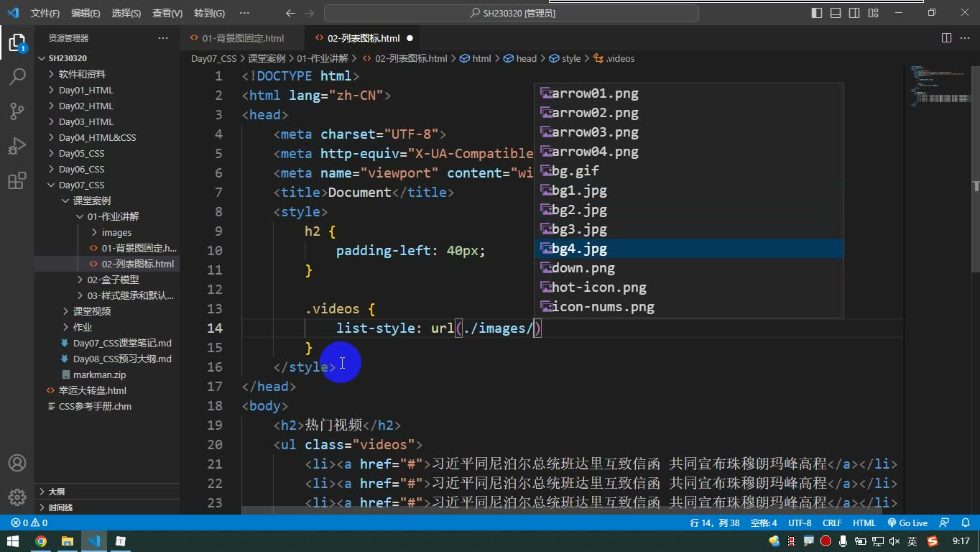
Task: Open Chrome from the taskbar
Action: pyautogui.click(x=41, y=541)
